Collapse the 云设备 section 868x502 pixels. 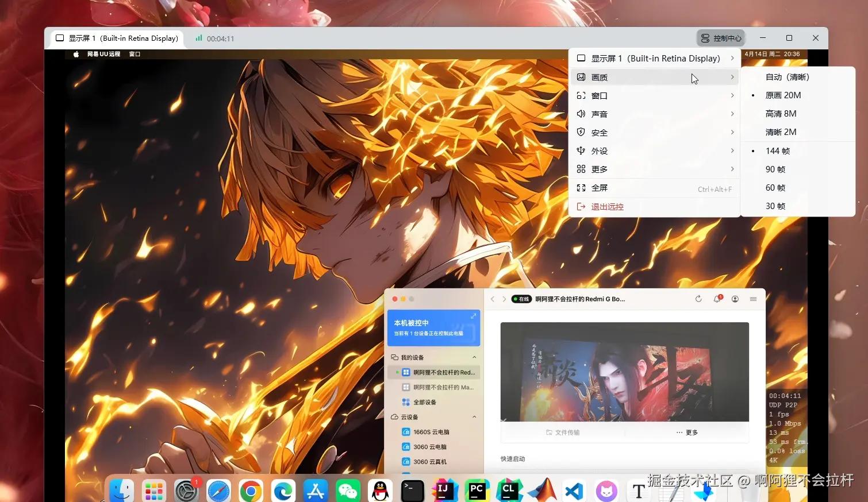pos(474,417)
